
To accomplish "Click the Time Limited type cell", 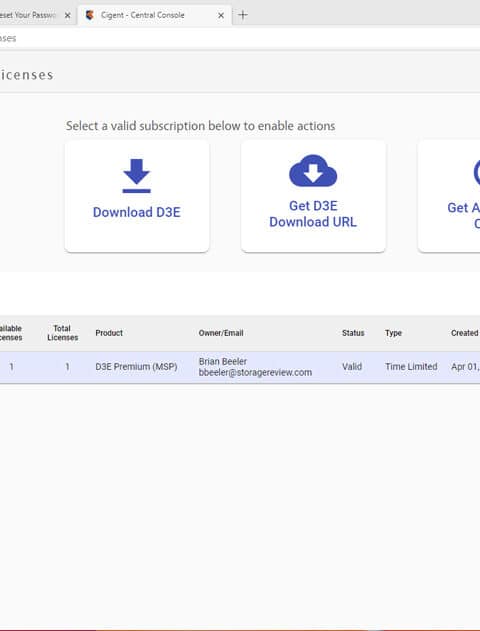I will click(x=411, y=367).
